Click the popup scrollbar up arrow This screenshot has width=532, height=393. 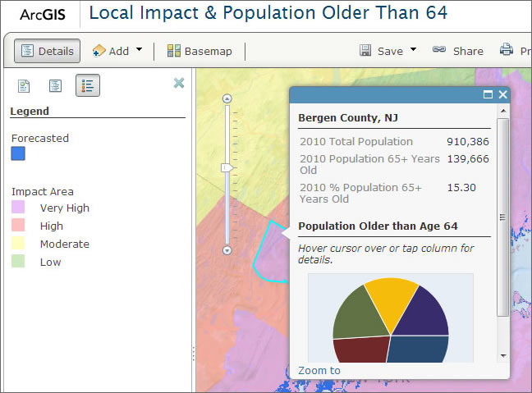tap(503, 111)
